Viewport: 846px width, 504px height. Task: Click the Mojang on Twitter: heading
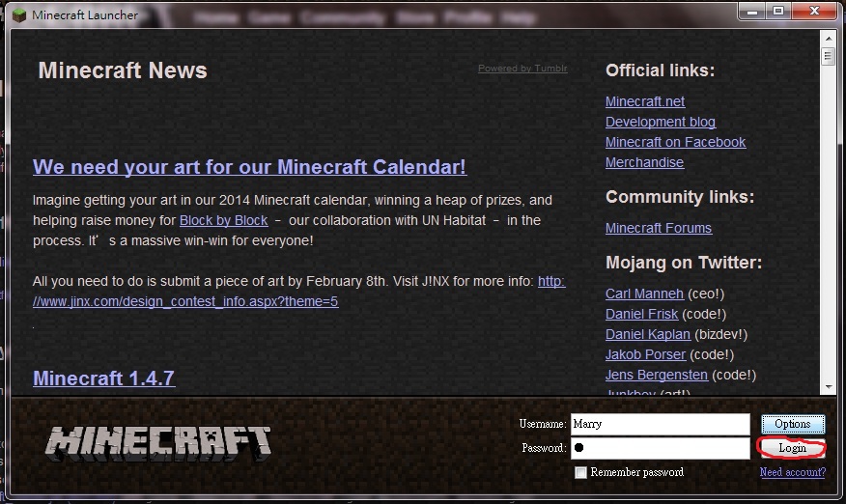coord(684,263)
